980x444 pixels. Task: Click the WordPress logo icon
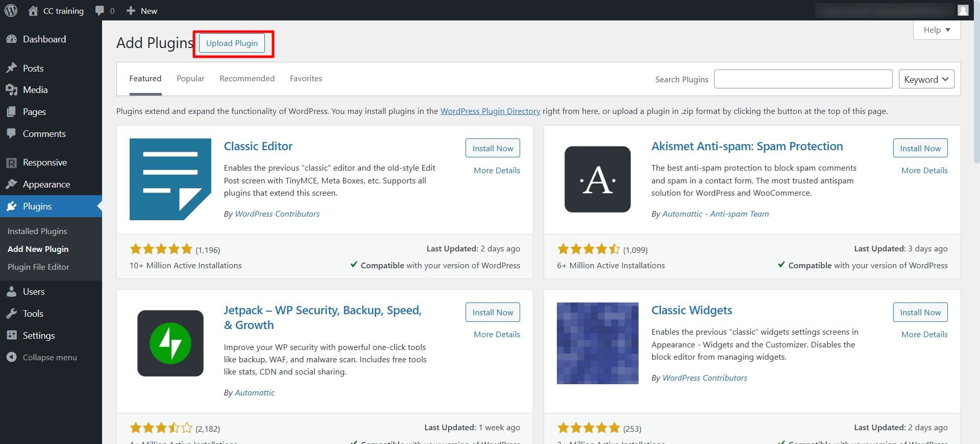11,10
